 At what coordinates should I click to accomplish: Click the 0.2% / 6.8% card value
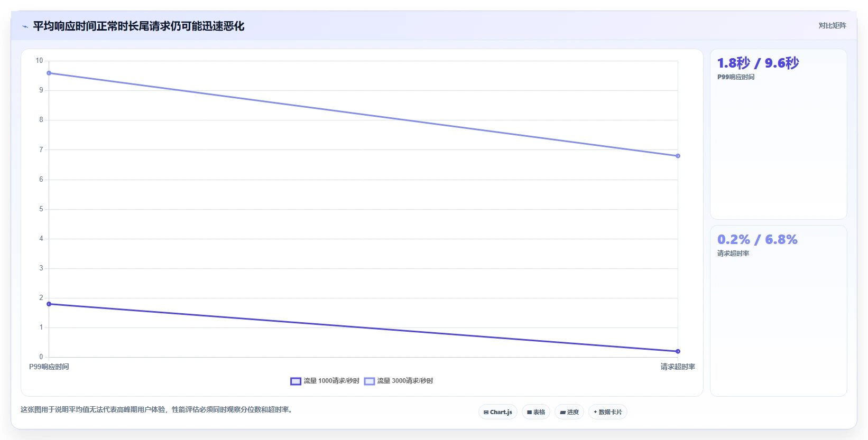(x=758, y=239)
